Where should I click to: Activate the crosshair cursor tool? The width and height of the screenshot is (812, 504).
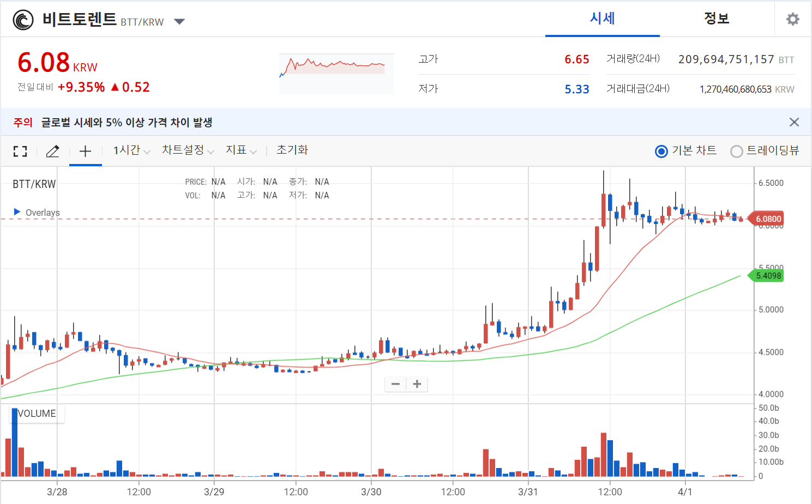pos(85,151)
